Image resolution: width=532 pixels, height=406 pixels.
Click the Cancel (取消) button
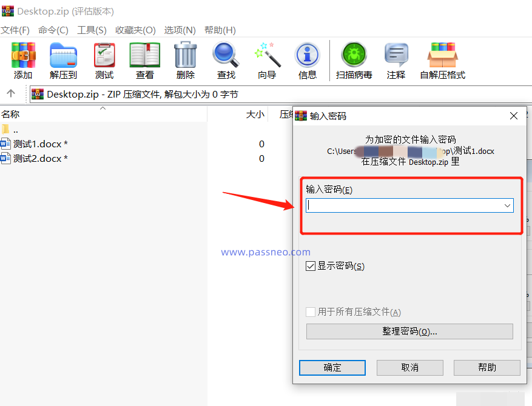(410, 368)
